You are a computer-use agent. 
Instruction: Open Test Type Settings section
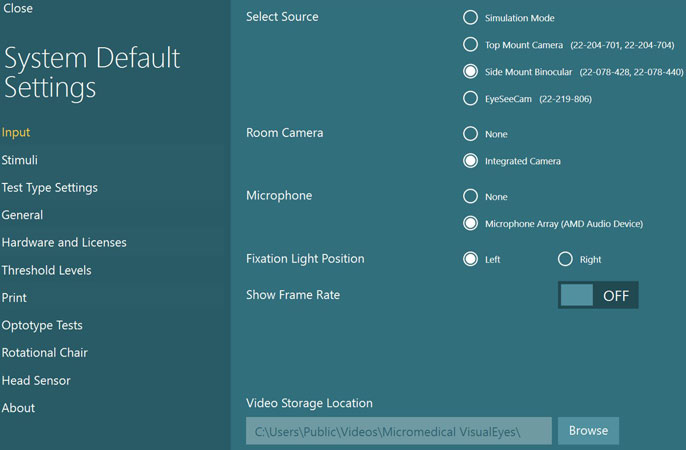pos(49,188)
